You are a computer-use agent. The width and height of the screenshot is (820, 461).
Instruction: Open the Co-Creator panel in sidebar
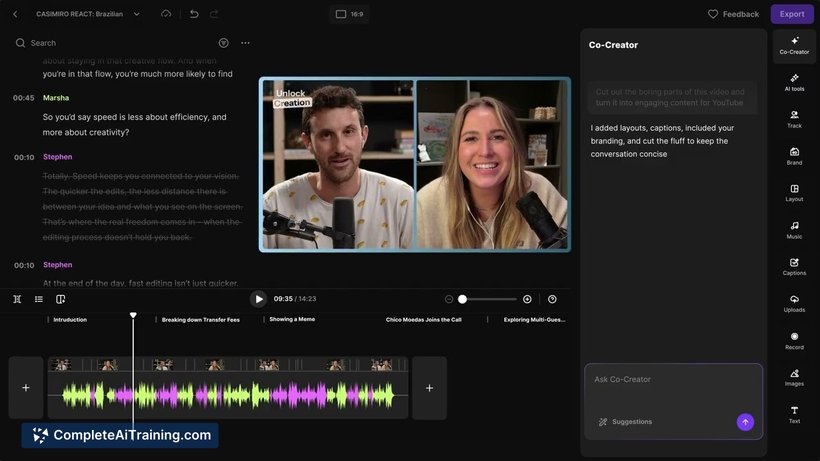coord(794,45)
